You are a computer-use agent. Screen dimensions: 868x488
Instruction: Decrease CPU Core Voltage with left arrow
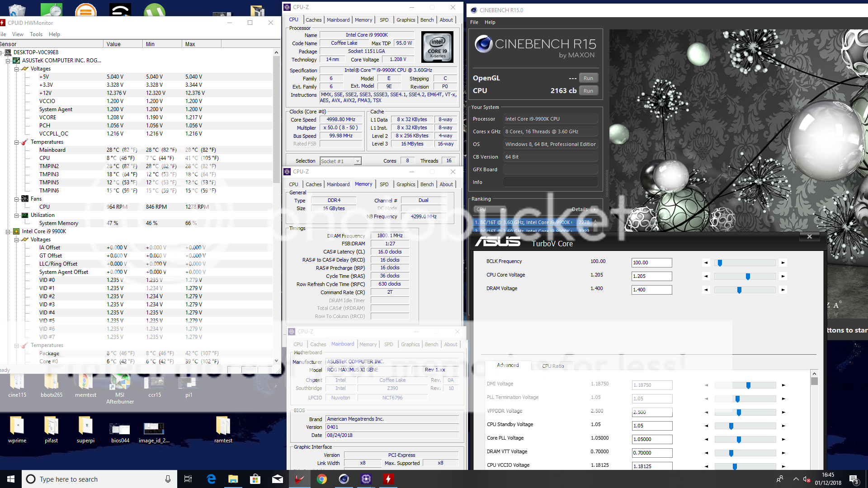tap(706, 276)
